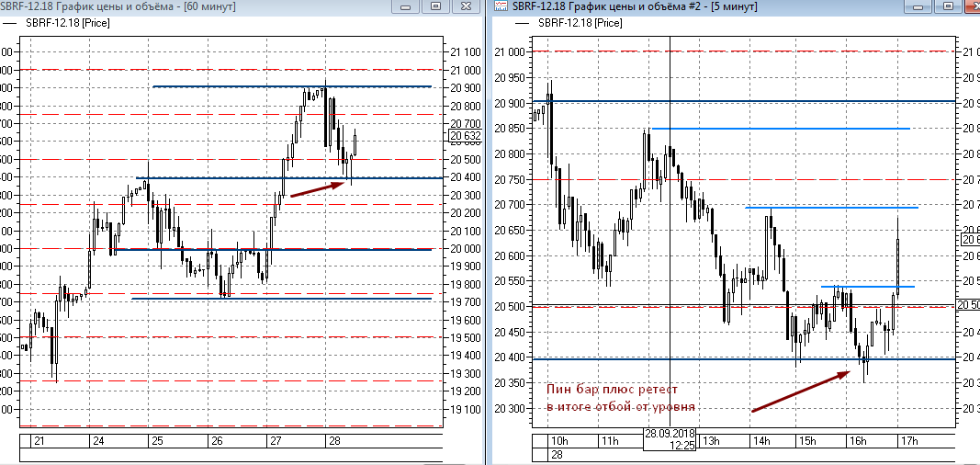Click the 20 200 label on the 60-minute price axis

[x=464, y=213]
